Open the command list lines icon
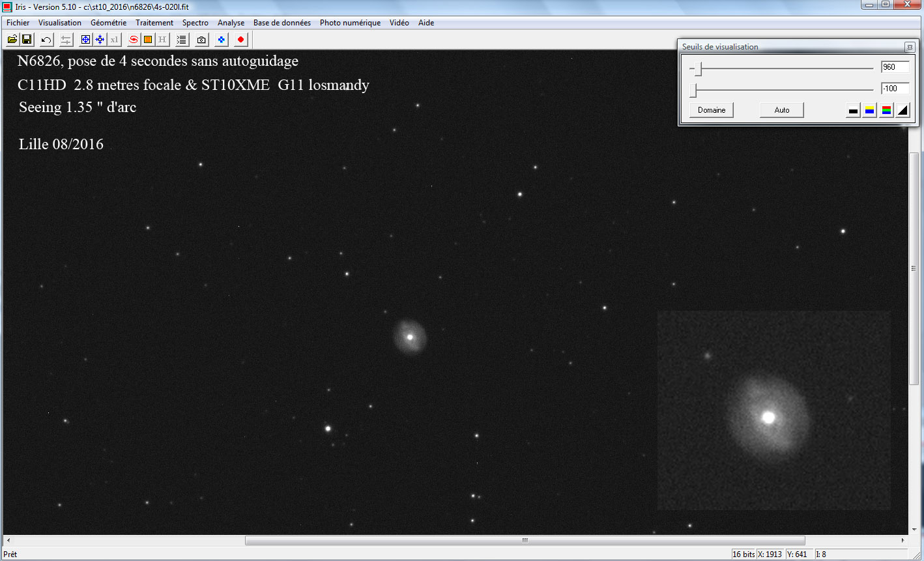This screenshot has width=924, height=561. pyautogui.click(x=182, y=40)
